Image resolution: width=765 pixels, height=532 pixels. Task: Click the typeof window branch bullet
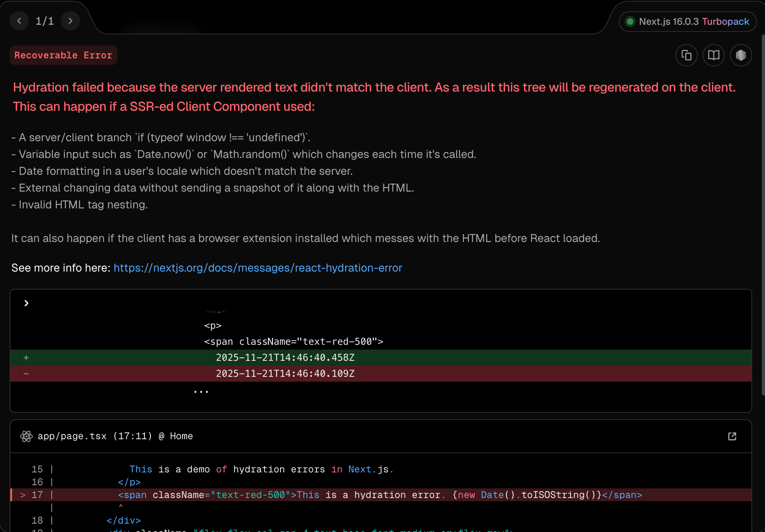pos(161,138)
